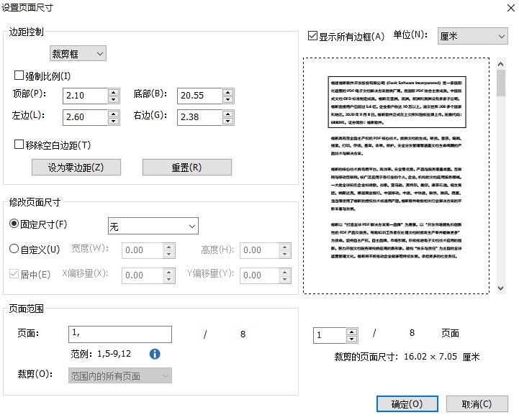Click the page preview thumbnail
The height and width of the screenshot is (420, 519).
point(396,175)
